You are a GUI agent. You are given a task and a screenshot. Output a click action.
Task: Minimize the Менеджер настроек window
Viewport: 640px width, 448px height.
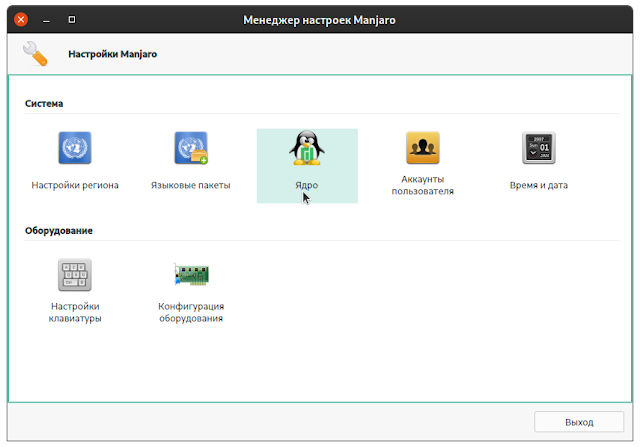click(x=47, y=20)
